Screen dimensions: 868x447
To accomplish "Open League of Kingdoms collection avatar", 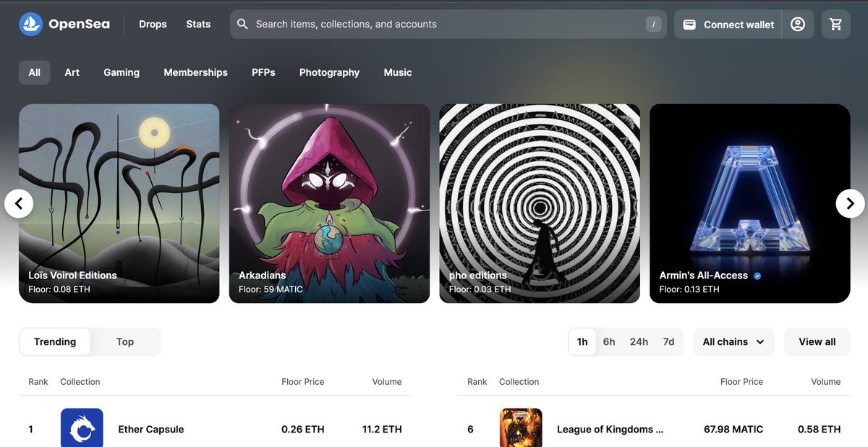I will (x=521, y=427).
